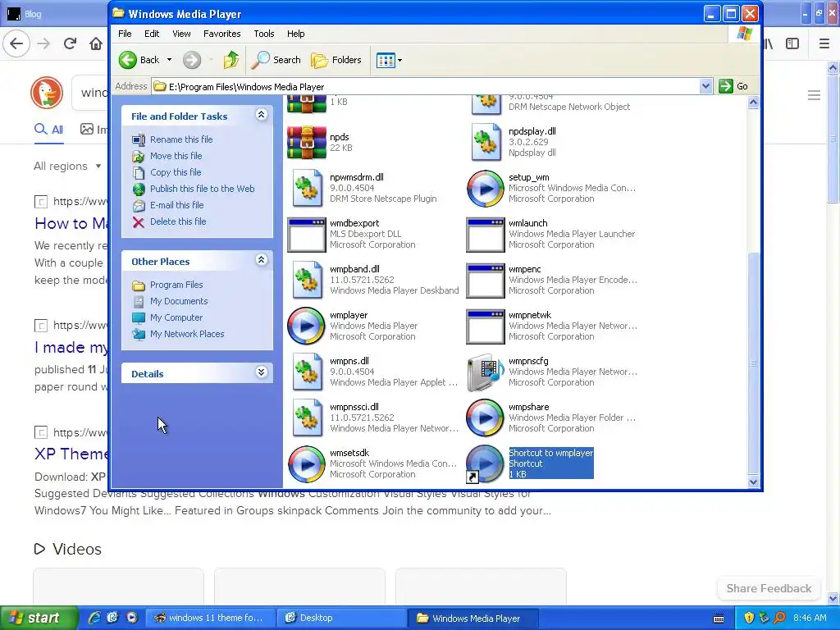Select the wmpshare application icon
This screenshot has height=630, width=840.
[x=486, y=418]
